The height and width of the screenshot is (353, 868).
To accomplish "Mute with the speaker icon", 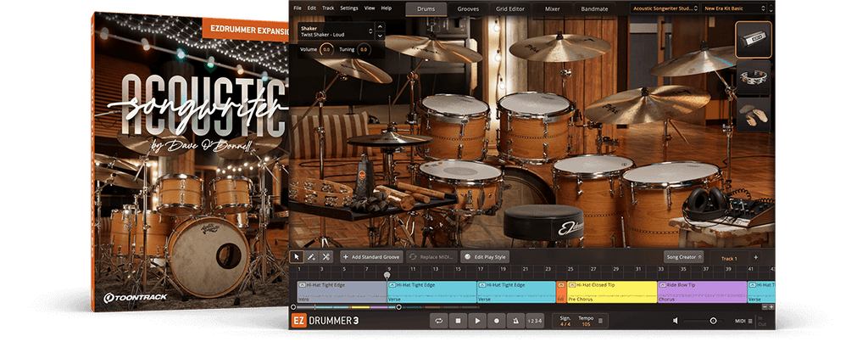I will 676,320.
